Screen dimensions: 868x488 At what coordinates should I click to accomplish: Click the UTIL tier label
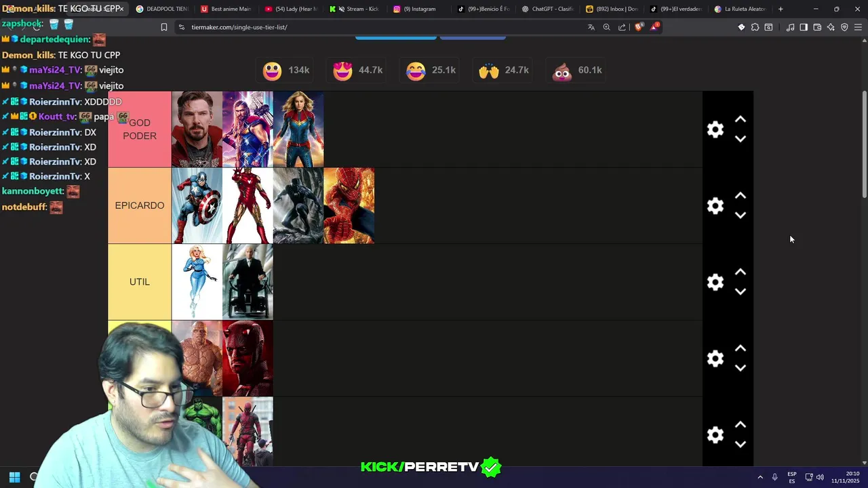click(x=140, y=282)
